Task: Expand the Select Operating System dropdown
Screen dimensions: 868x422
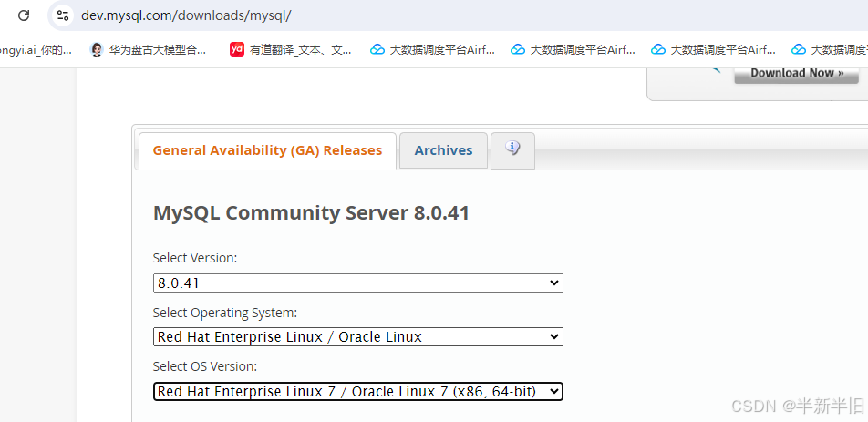Action: (x=358, y=337)
